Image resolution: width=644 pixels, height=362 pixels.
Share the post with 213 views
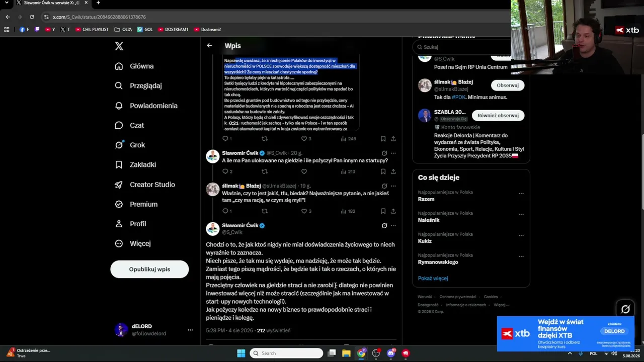[393, 171]
